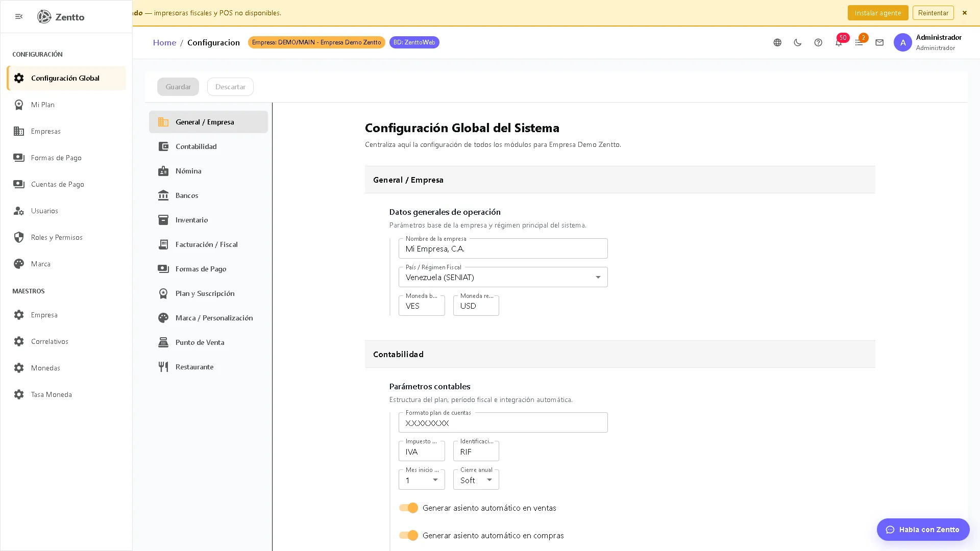
Task: Click the Reintentar button
Action: [933, 13]
